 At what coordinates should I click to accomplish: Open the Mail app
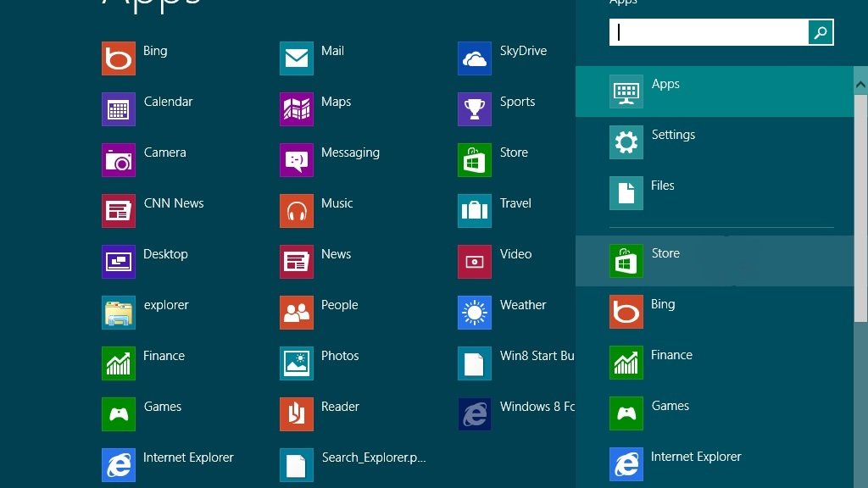[x=297, y=58]
